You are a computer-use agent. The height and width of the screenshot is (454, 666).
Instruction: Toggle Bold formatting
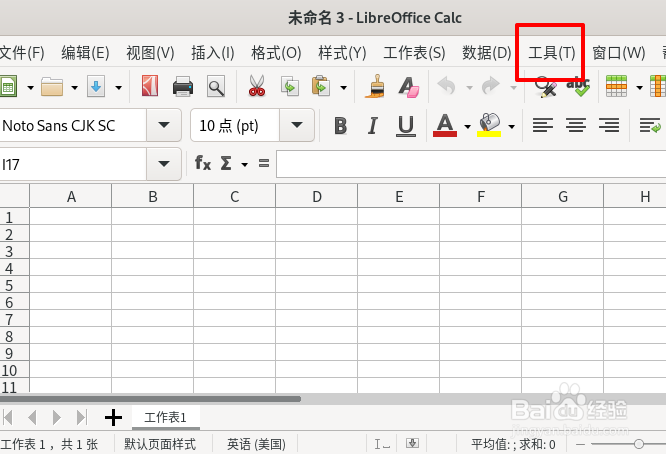click(341, 126)
